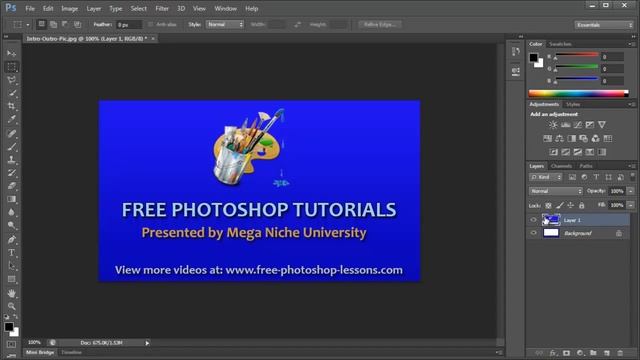Image resolution: width=640 pixels, height=360 pixels.
Task: Open the Image menu
Action: point(69,9)
